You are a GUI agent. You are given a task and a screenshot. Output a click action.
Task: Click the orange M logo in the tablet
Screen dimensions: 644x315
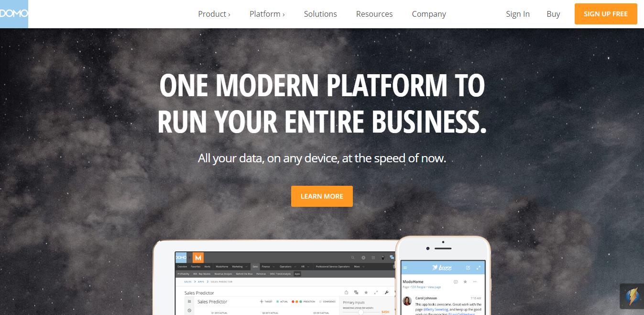pos(198,258)
